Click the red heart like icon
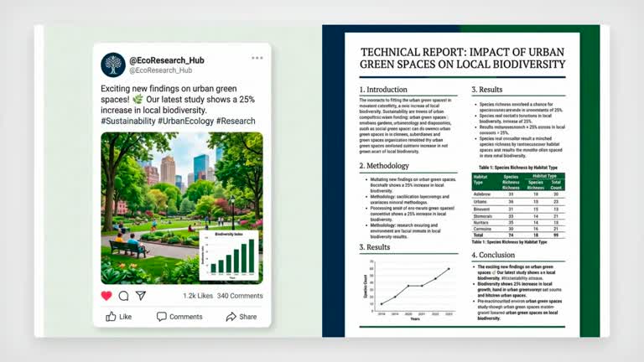 tap(106, 296)
